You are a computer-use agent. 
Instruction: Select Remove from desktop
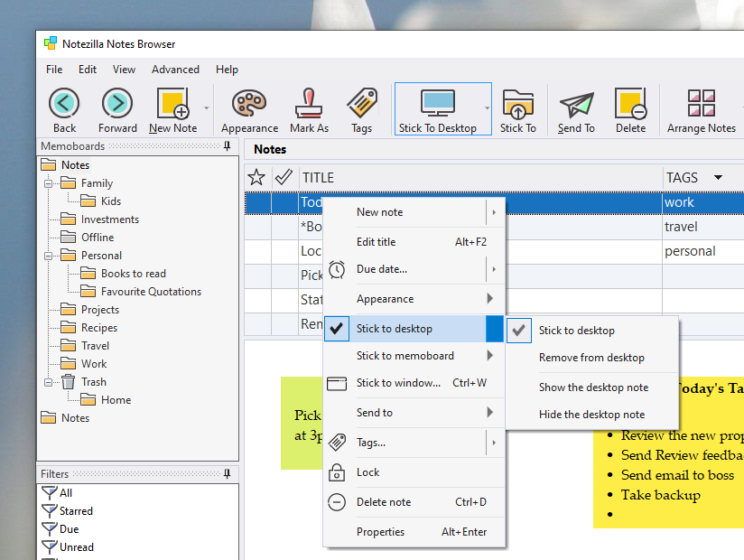tap(591, 358)
